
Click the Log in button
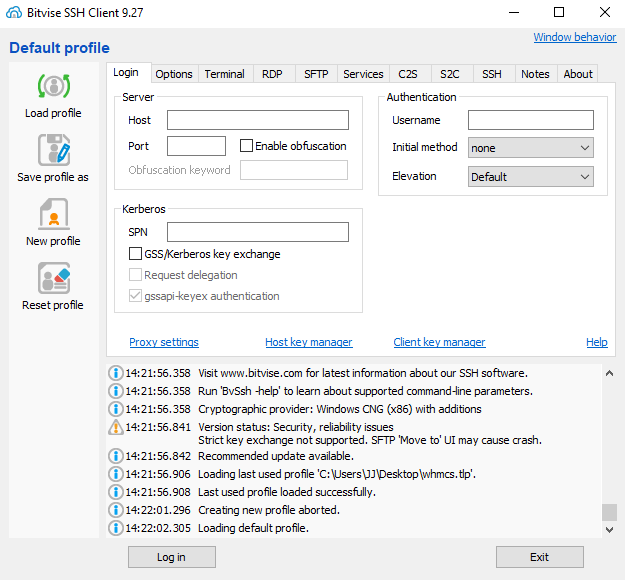click(172, 557)
